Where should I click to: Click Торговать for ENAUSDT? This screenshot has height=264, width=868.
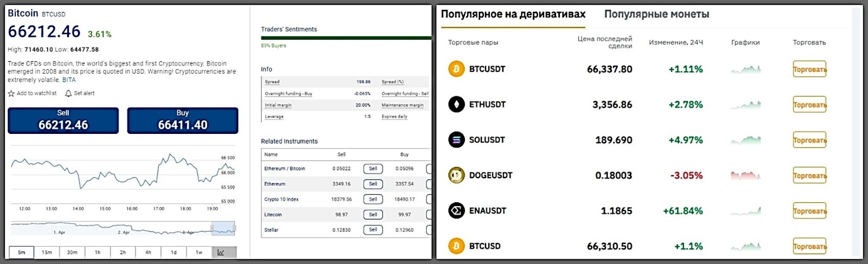coord(809,211)
